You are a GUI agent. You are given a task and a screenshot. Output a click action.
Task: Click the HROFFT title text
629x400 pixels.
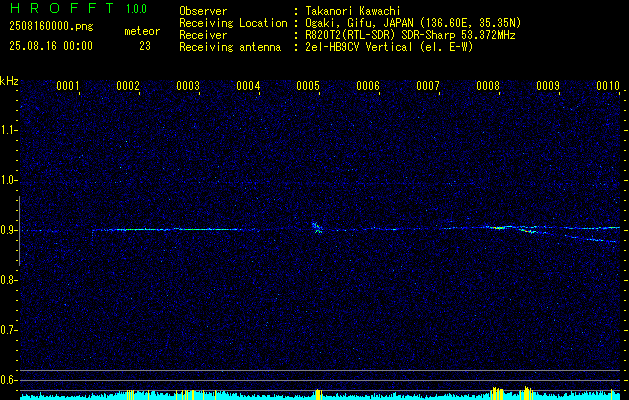(x=62, y=8)
